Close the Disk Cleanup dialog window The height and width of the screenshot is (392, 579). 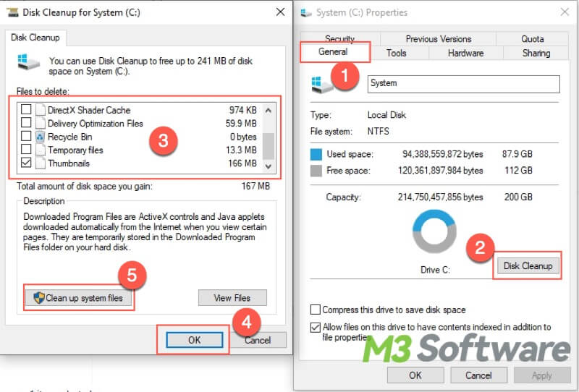coord(280,12)
